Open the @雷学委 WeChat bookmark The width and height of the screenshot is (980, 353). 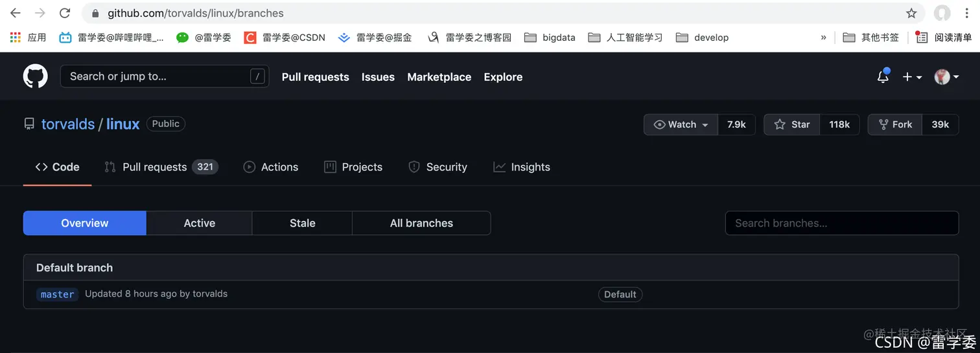tap(204, 38)
